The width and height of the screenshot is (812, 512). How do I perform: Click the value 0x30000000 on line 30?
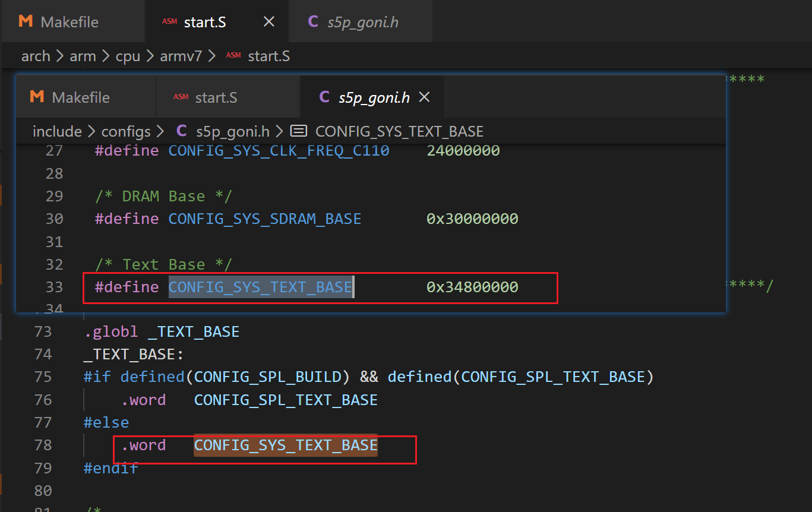click(472, 219)
